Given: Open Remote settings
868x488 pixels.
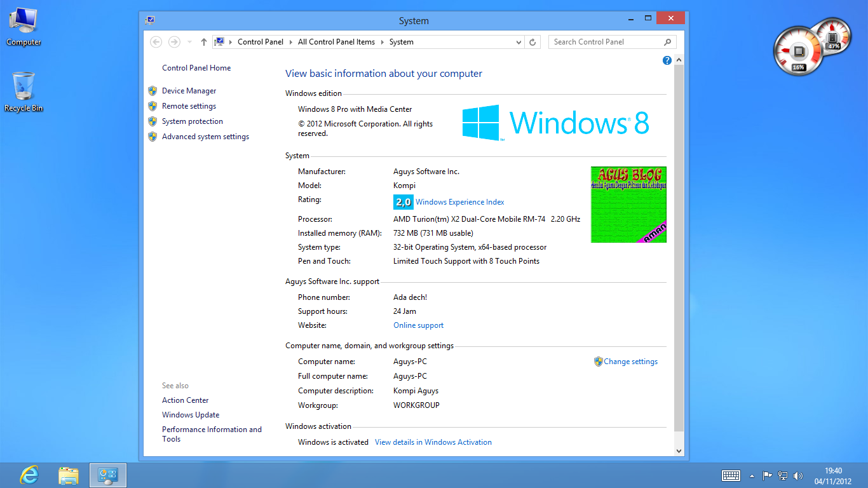Looking at the screenshot, I should pyautogui.click(x=189, y=106).
